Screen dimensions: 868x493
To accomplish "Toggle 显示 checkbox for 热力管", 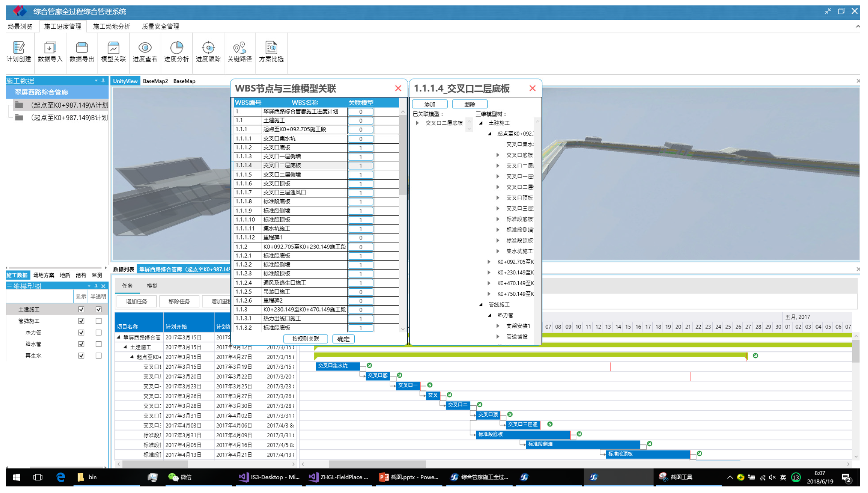I will (81, 332).
